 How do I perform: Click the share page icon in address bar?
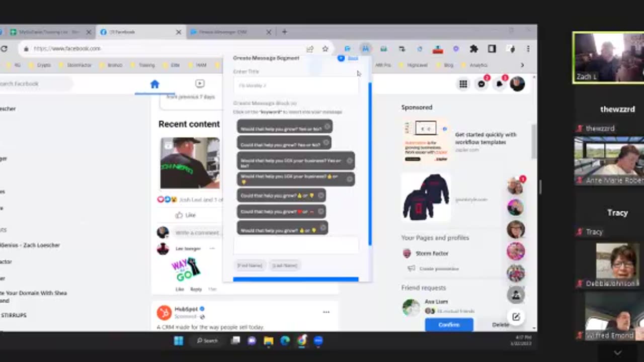pyautogui.click(x=310, y=49)
